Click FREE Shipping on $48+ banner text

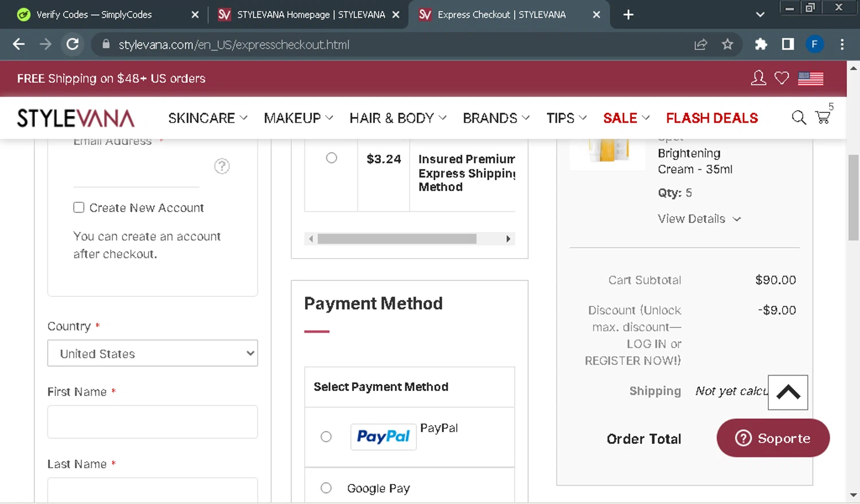coord(111,79)
